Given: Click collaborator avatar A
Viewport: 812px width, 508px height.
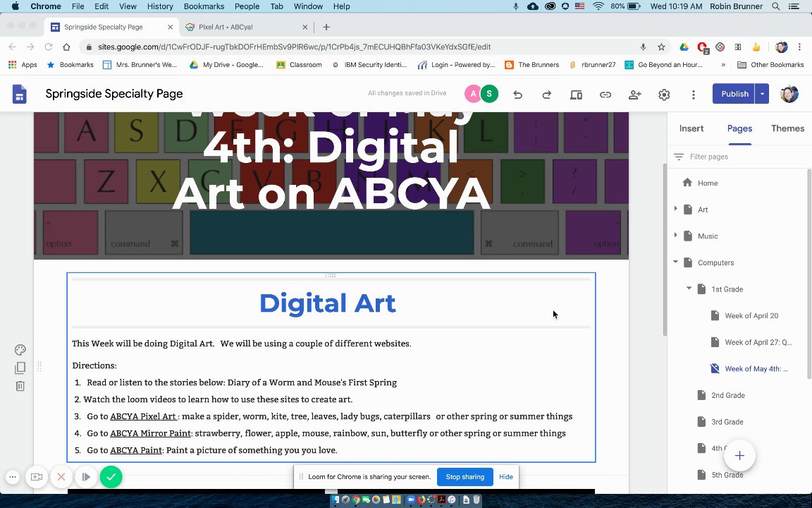Looking at the screenshot, I should (472, 94).
